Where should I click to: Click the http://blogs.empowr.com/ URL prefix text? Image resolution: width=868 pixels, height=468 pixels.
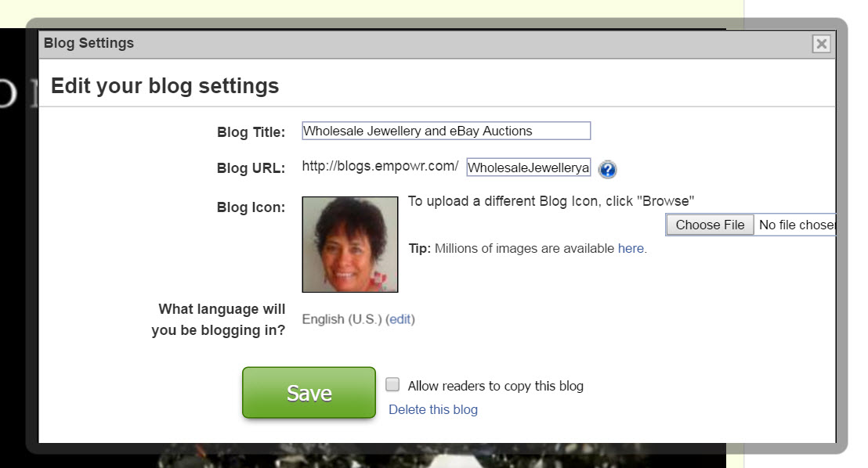click(381, 167)
